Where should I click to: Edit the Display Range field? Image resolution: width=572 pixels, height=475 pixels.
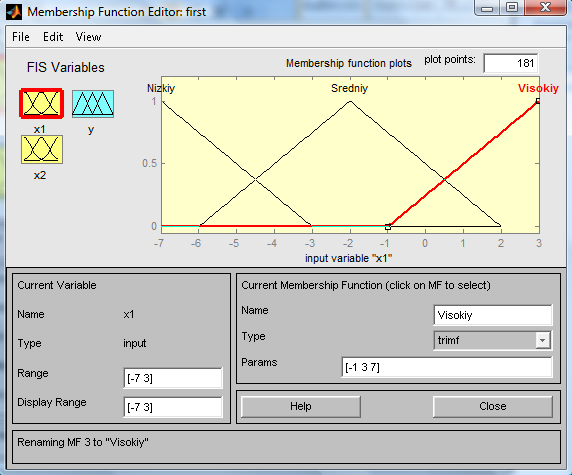[x=173, y=407]
